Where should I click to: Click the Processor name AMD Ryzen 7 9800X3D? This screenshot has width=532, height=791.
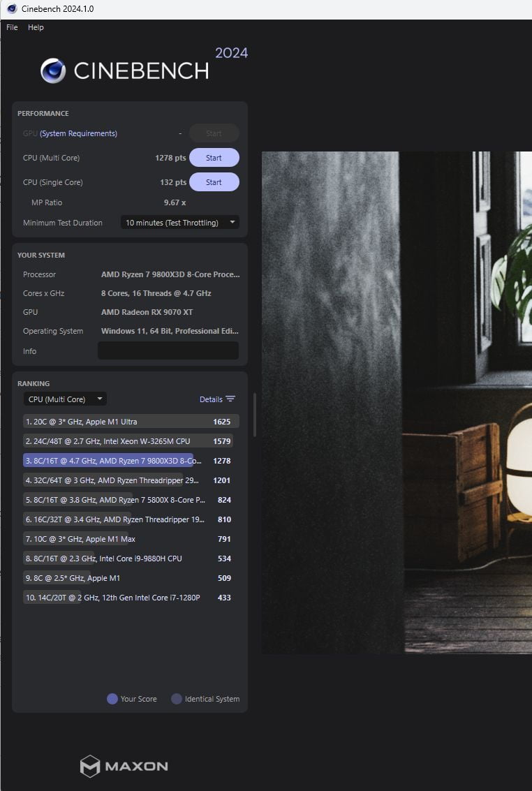click(x=170, y=274)
